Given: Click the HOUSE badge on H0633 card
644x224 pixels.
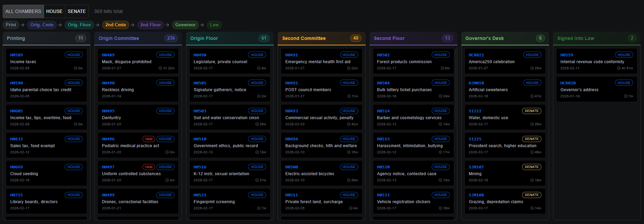Looking at the screenshot, I should click(74, 139).
